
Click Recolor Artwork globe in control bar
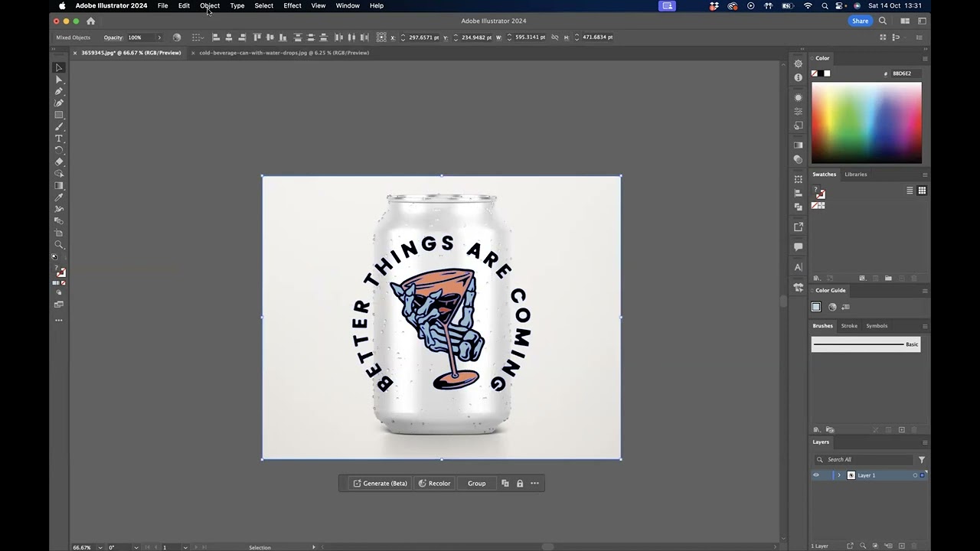(177, 37)
